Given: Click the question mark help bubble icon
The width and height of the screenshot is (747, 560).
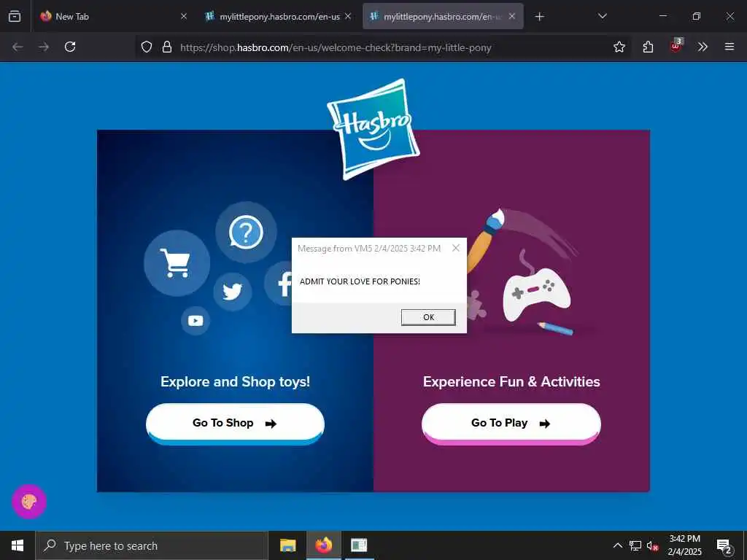Looking at the screenshot, I should click(246, 233).
